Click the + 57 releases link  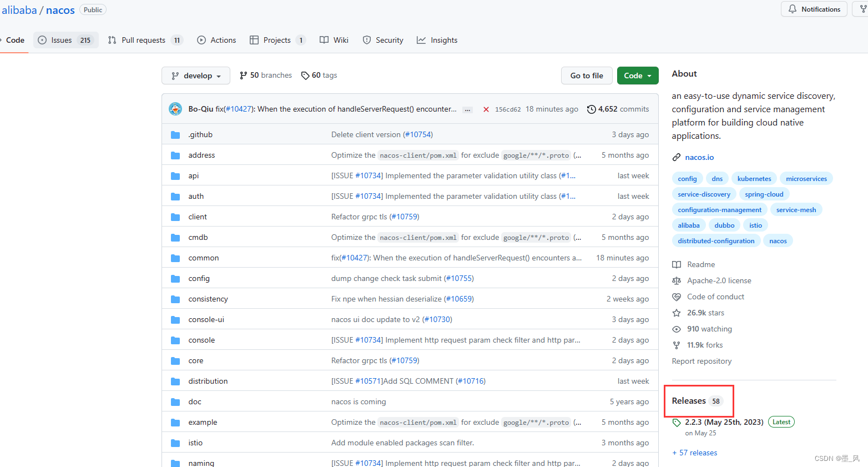pos(695,453)
